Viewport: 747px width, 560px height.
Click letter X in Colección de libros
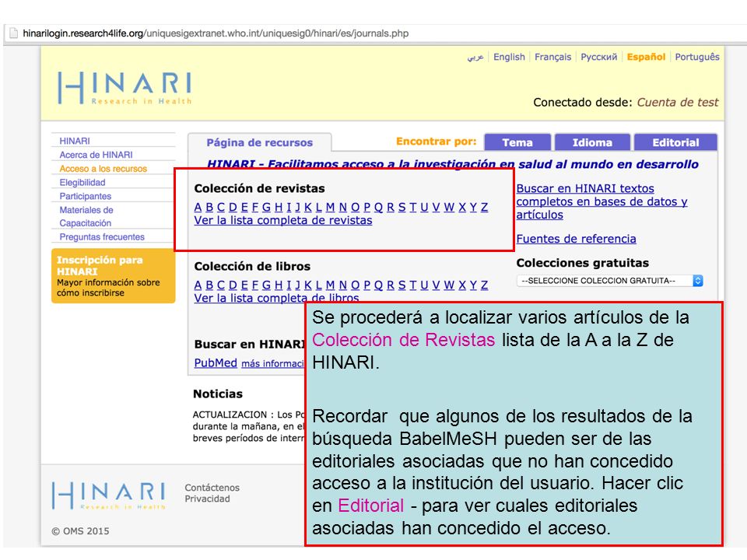pos(462,285)
